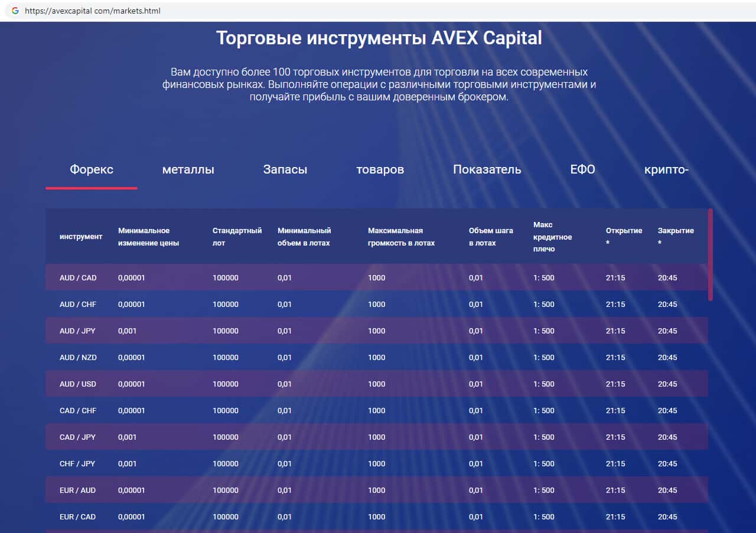Switch to the крипто- tab
Screen dimensions: 756x533
point(667,169)
